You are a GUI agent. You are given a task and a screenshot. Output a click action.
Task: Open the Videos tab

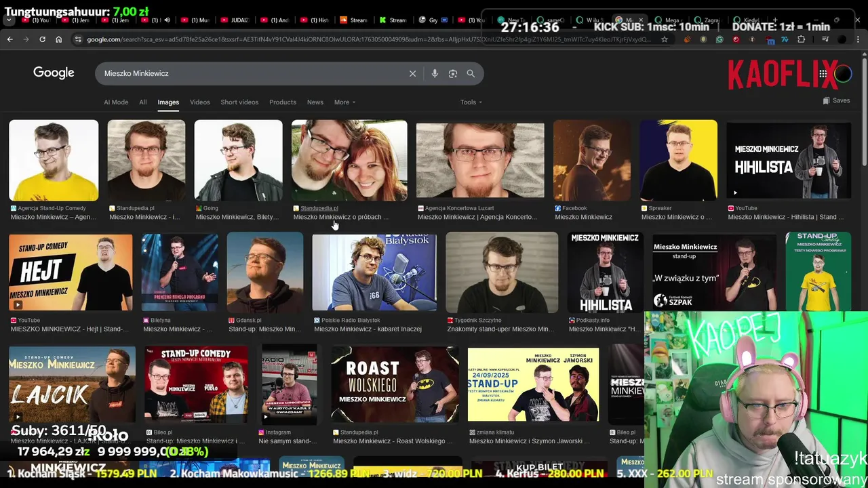click(200, 102)
